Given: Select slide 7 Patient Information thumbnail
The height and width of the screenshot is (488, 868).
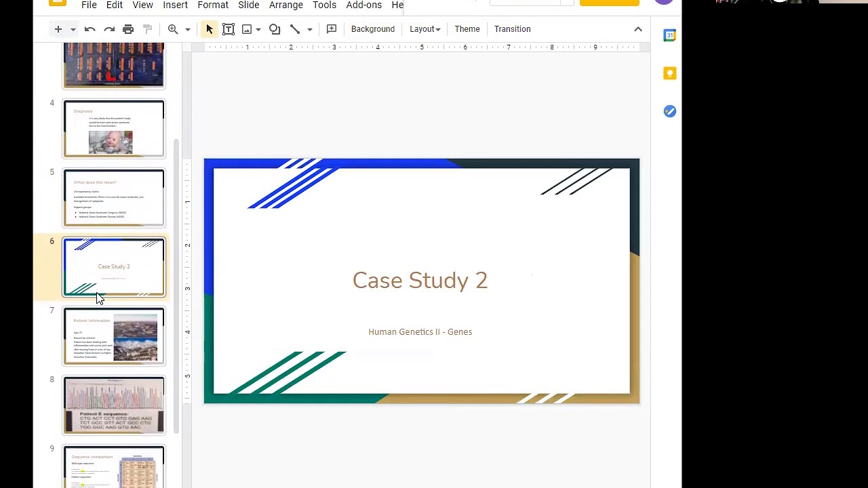Looking at the screenshot, I should coord(114,336).
